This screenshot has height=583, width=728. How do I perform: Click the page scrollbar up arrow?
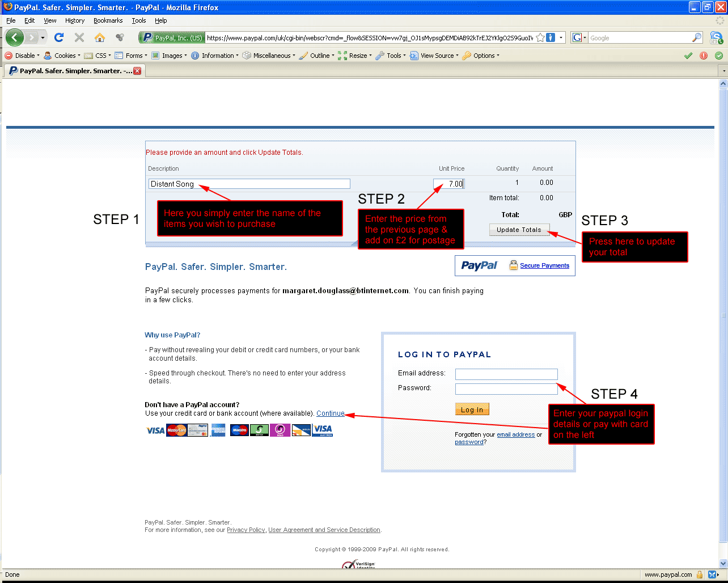[723, 84]
